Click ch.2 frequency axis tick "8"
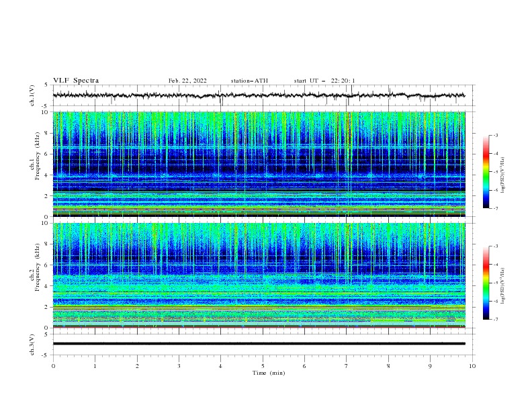532x411 pixels. pos(47,244)
